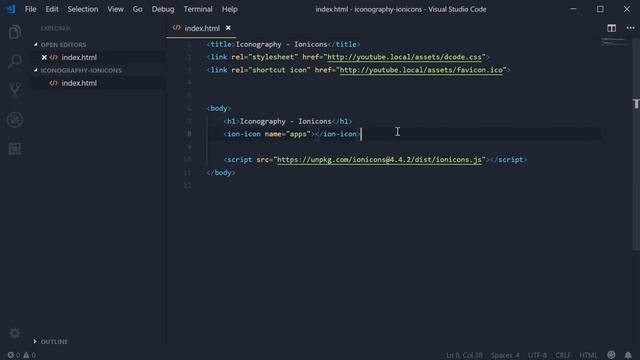Viewport: 640px width, 360px height.
Task: Open the Manage gear settings icon
Action: (15, 333)
